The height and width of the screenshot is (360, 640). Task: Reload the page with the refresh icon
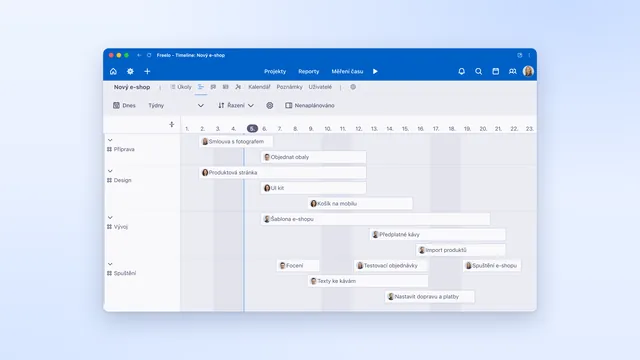tap(149, 55)
